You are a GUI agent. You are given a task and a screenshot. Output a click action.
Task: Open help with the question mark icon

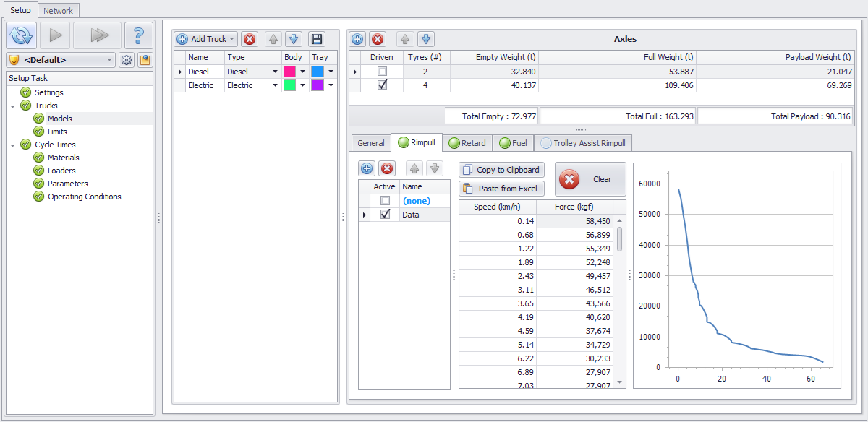pyautogui.click(x=139, y=35)
